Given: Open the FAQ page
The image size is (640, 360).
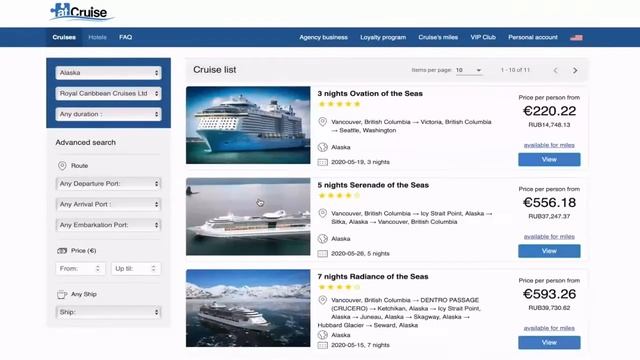Looking at the screenshot, I should pos(125,37).
